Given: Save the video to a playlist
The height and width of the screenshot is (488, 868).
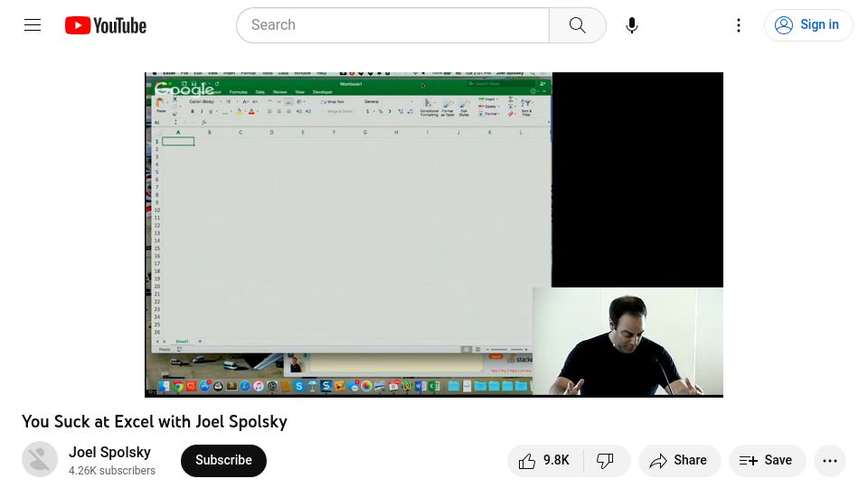Looking at the screenshot, I should point(767,460).
